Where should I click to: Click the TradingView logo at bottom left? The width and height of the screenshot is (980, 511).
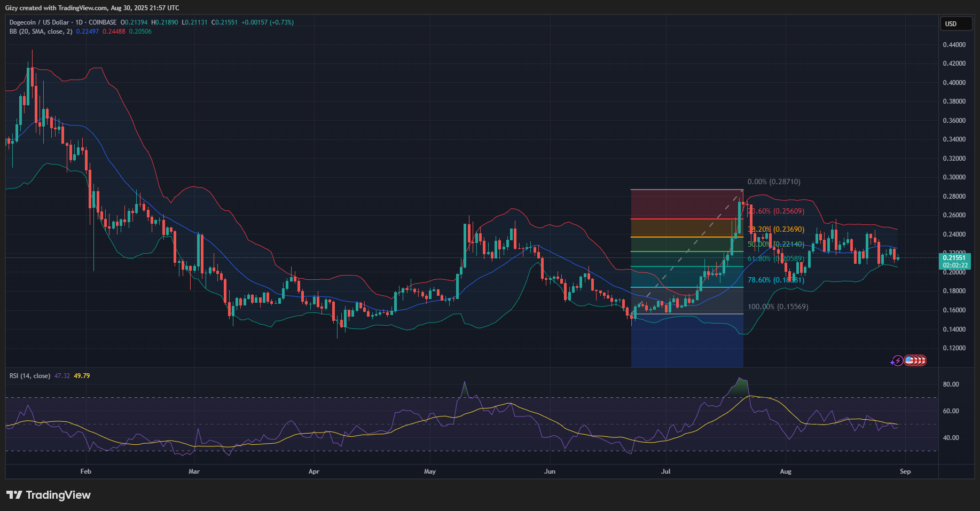pos(49,495)
